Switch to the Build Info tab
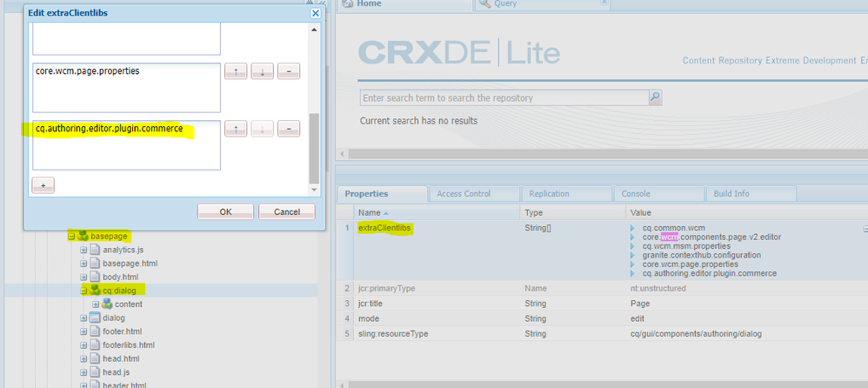The width and height of the screenshot is (868, 388). tap(751, 194)
